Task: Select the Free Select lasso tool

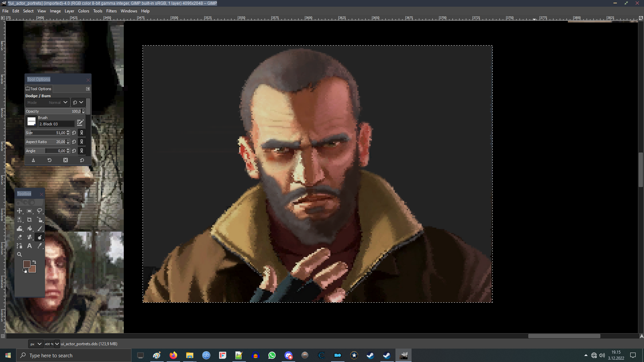Action: [40, 211]
